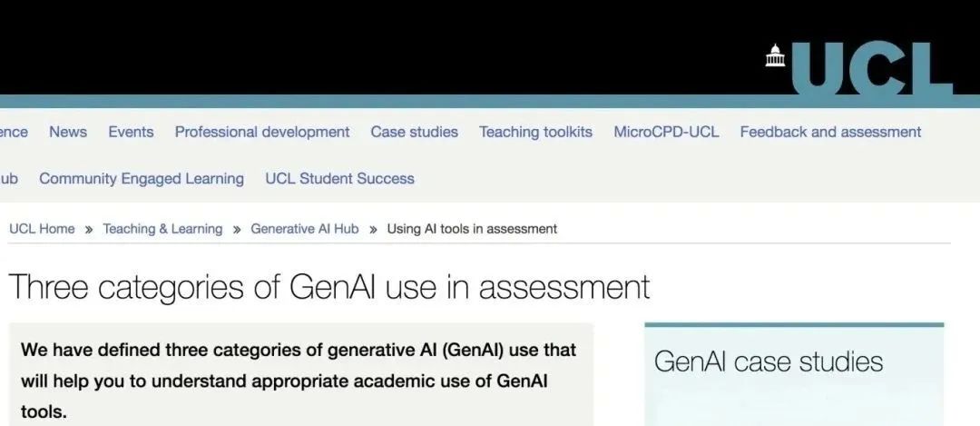980x426 pixels.
Task: Go to Feedback and assessment page
Action: pos(830,132)
